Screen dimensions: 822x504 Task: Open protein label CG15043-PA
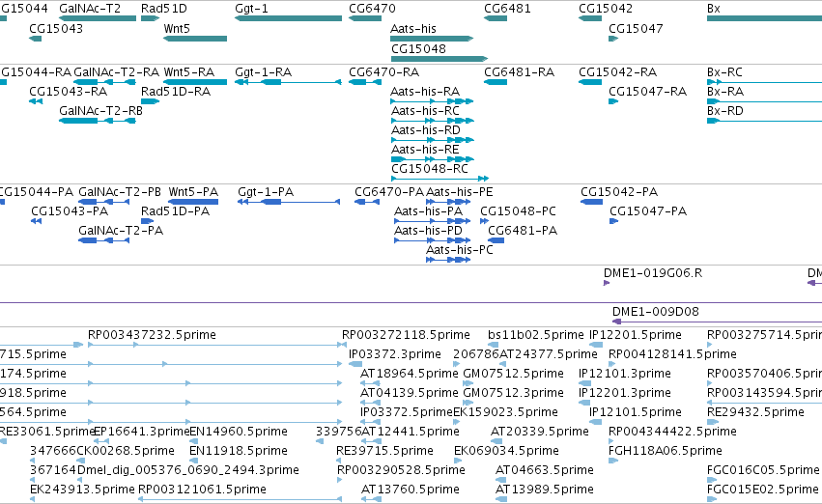tap(70, 211)
